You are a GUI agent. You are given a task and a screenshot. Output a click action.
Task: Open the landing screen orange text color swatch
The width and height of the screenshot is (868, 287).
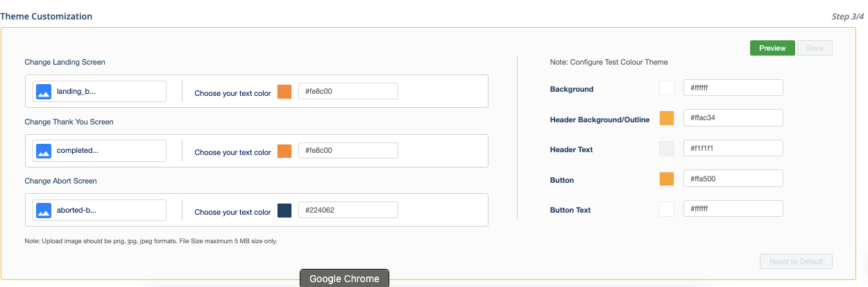click(x=284, y=92)
